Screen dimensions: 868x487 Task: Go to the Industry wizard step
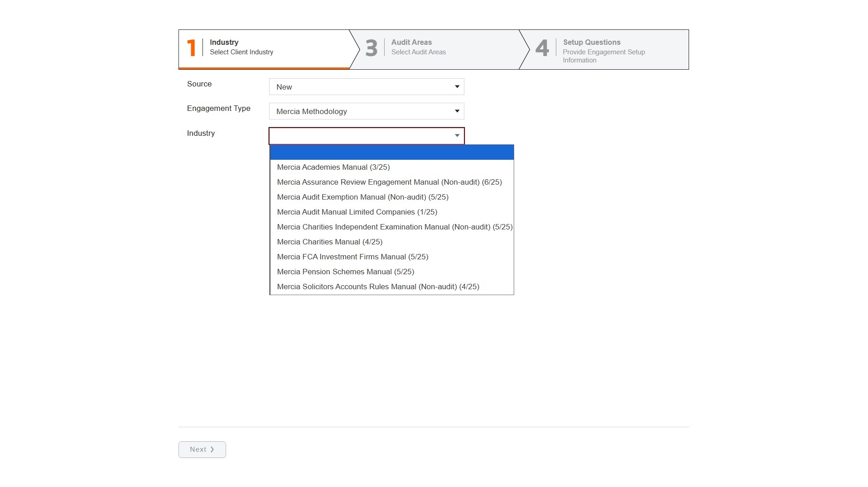coord(241,47)
